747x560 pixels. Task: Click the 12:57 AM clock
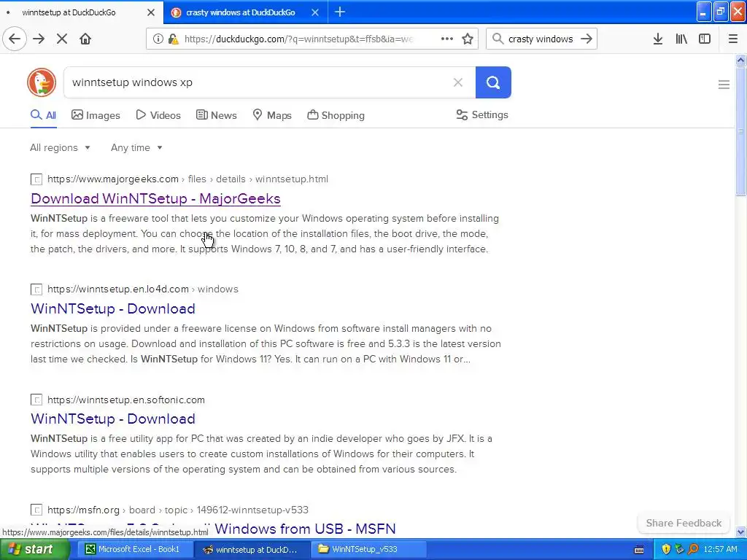click(720, 549)
